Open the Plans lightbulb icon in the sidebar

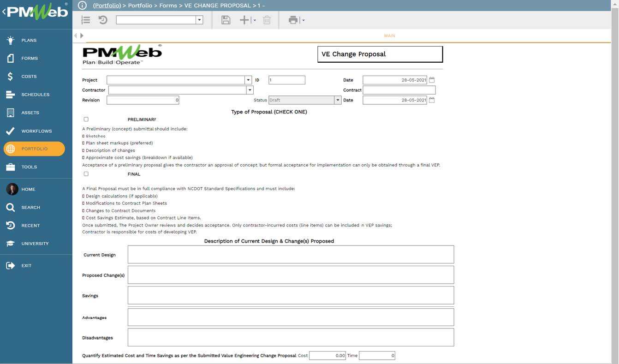(x=10, y=40)
